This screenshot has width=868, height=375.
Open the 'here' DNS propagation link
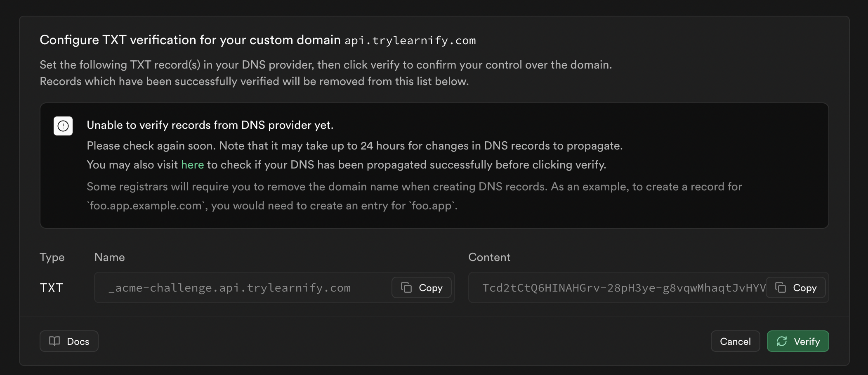click(x=192, y=165)
